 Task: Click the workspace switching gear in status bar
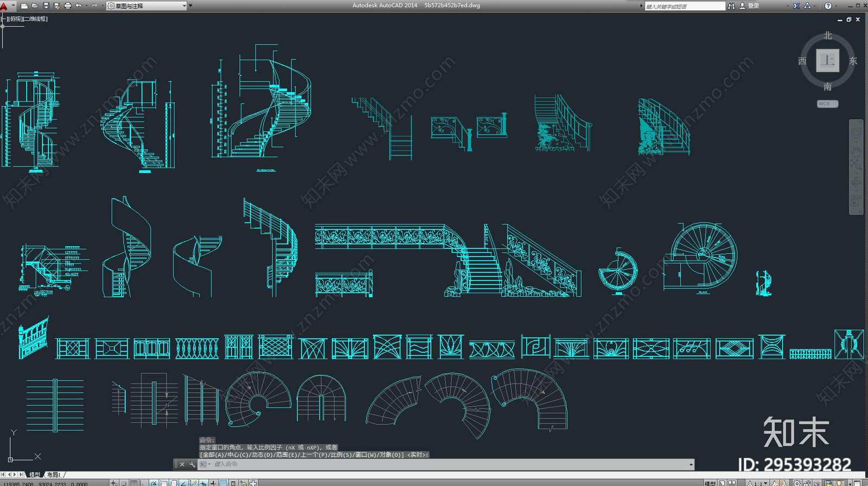pos(797,483)
